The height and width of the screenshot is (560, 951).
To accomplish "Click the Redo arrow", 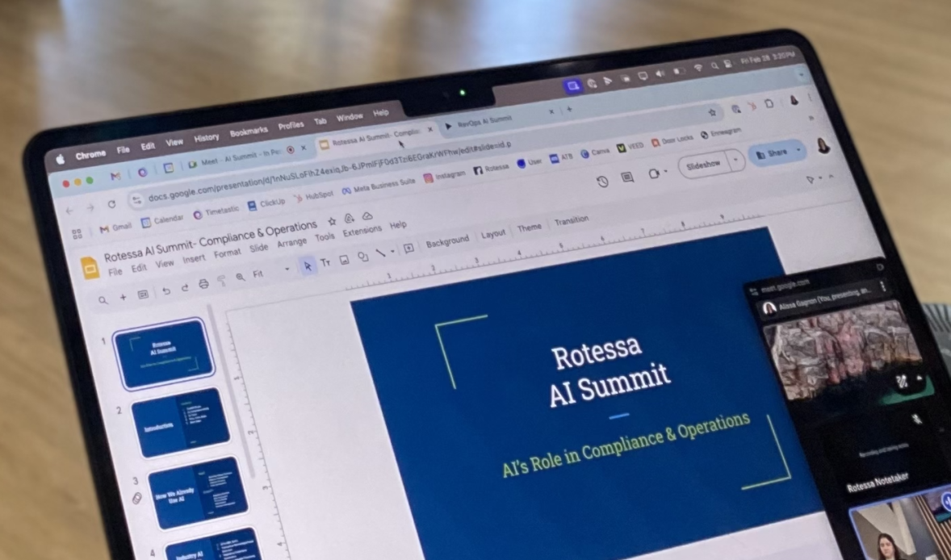I will (x=184, y=287).
